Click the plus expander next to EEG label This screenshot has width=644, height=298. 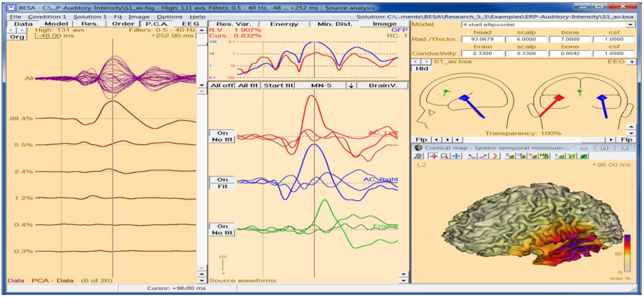(632, 62)
